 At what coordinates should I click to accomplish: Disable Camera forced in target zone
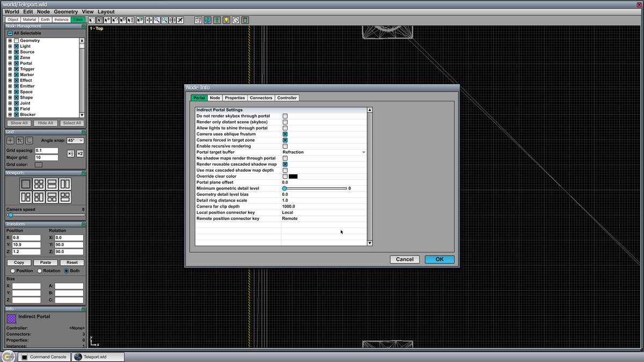pos(285,140)
